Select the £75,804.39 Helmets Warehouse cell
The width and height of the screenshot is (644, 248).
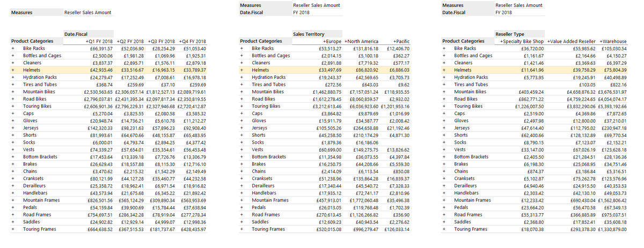615,70
